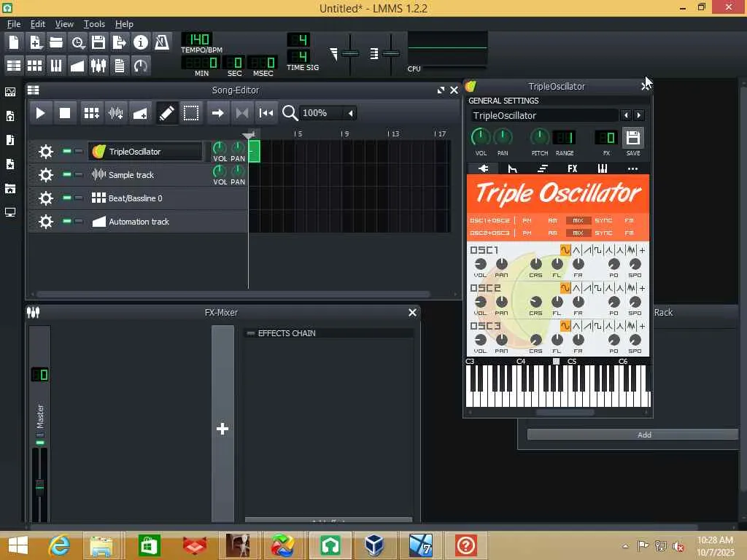Screen dimensions: 747x560
Task: Open the zoom 100% dropdown
Action: coord(328,113)
